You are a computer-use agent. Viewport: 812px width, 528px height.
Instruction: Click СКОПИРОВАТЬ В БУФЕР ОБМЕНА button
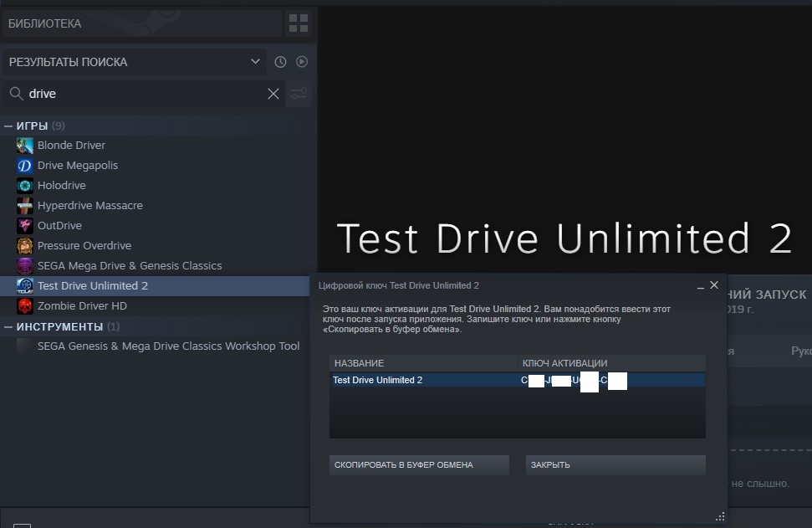(419, 464)
